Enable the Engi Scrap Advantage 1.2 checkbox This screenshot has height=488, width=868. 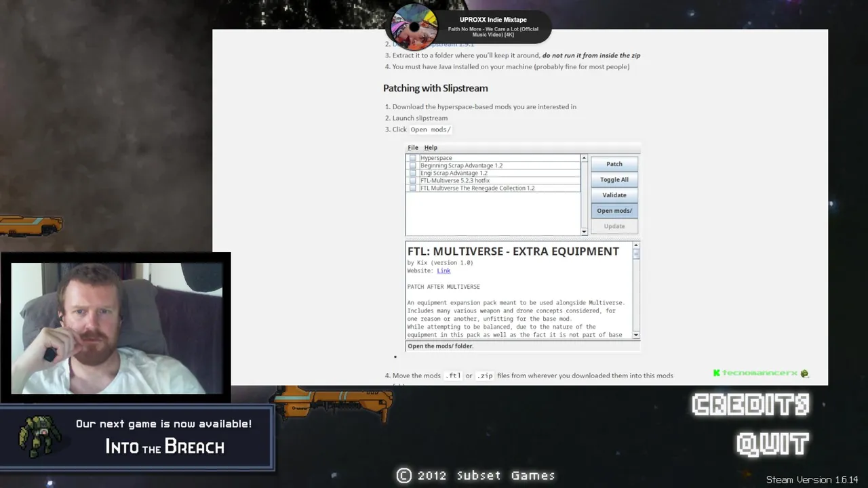tap(412, 173)
